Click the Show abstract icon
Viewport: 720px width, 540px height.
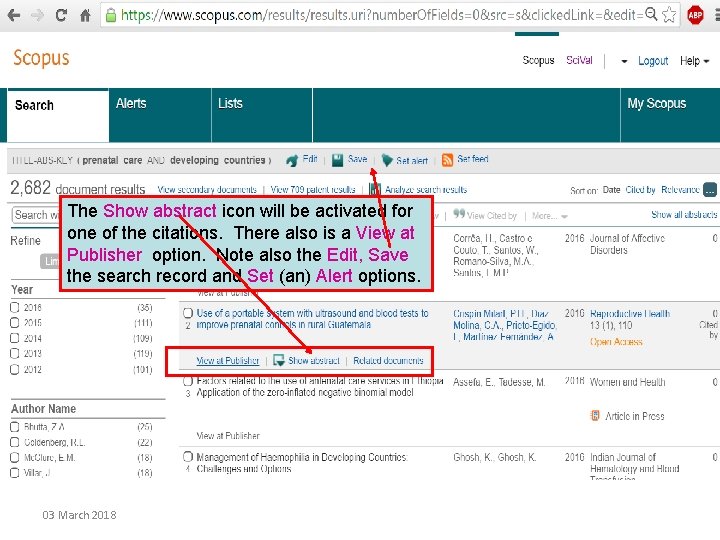click(x=279, y=360)
